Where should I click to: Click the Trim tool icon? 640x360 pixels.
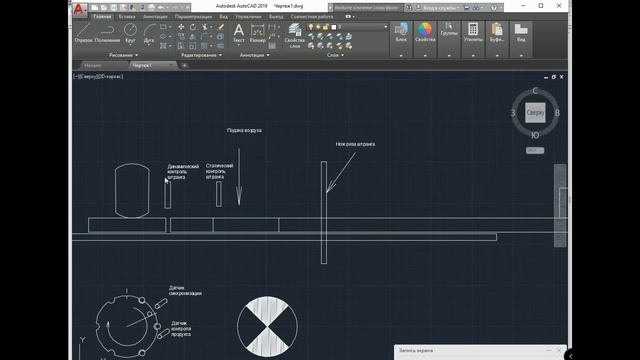[x=204, y=27]
